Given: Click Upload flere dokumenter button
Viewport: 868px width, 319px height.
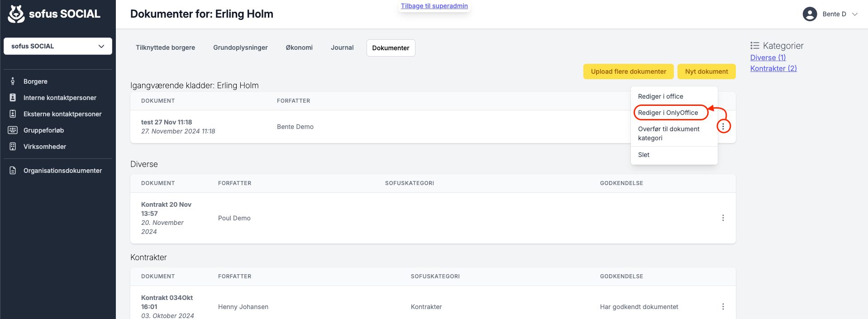Looking at the screenshot, I should point(629,71).
